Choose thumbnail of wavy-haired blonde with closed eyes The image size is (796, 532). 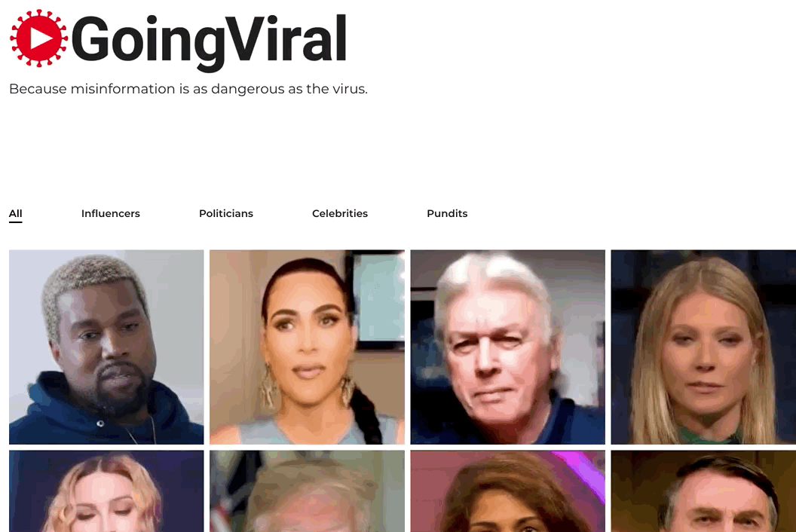point(106,491)
